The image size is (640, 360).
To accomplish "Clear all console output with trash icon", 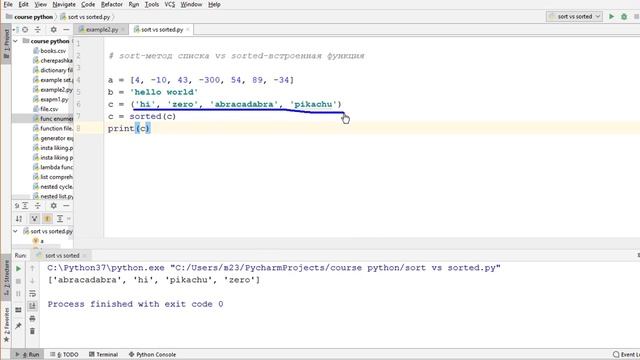I will [x=32, y=331].
